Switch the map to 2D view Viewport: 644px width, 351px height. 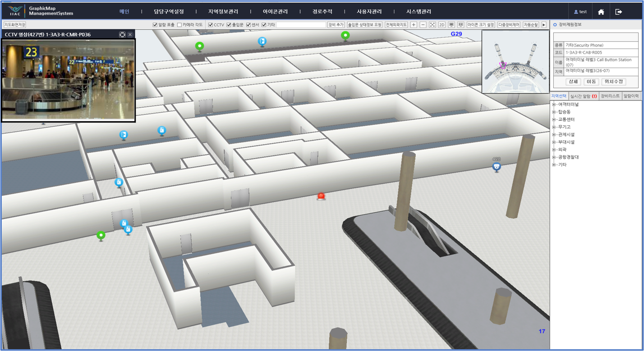click(x=442, y=25)
